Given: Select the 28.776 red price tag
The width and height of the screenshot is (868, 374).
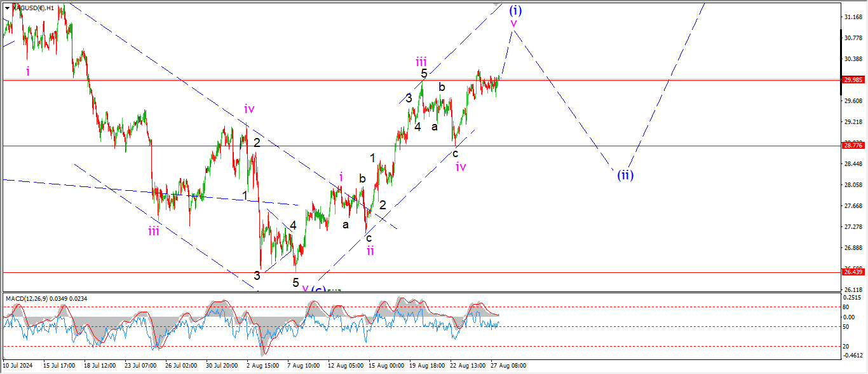Looking at the screenshot, I should [852, 146].
